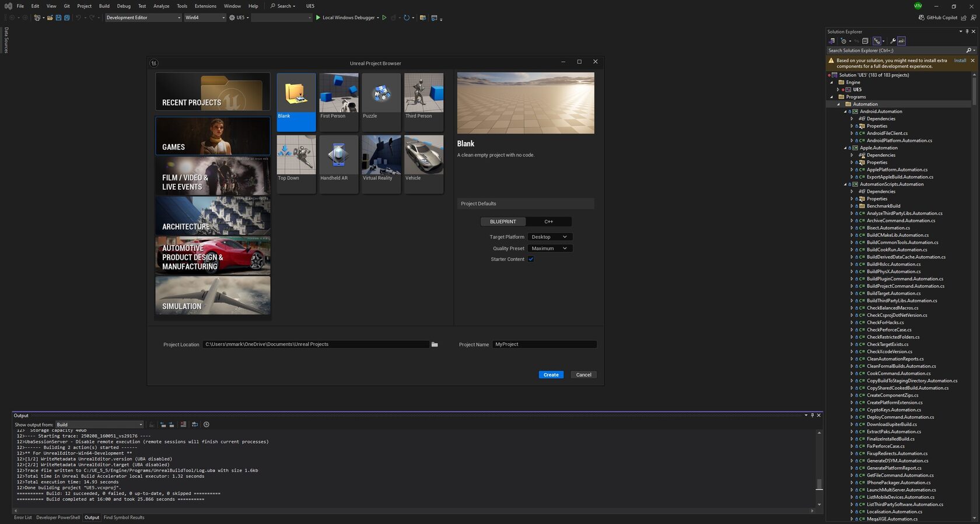The image size is (980, 524).
Task: Open the Target Platform Desktop dropdown
Action: 550,237
